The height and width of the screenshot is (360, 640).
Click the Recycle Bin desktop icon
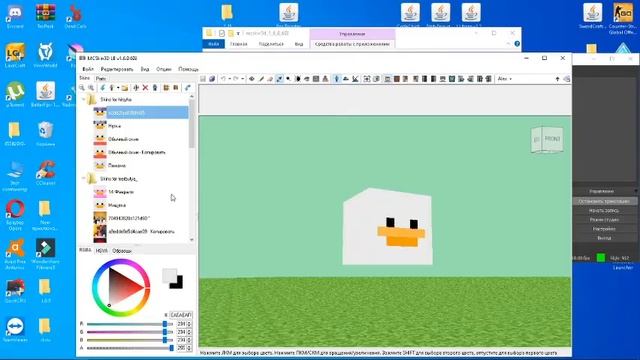point(45,134)
